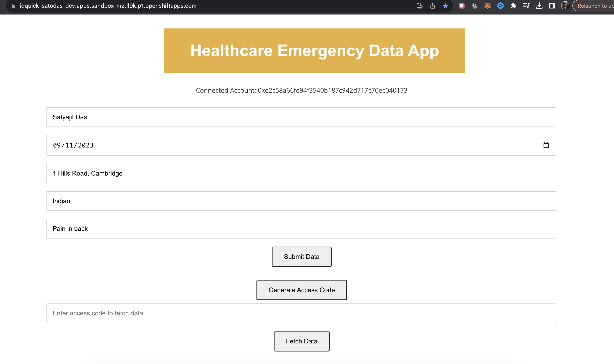Click the blue IQ extension icon
The width and height of the screenshot is (614, 364).
point(500,6)
